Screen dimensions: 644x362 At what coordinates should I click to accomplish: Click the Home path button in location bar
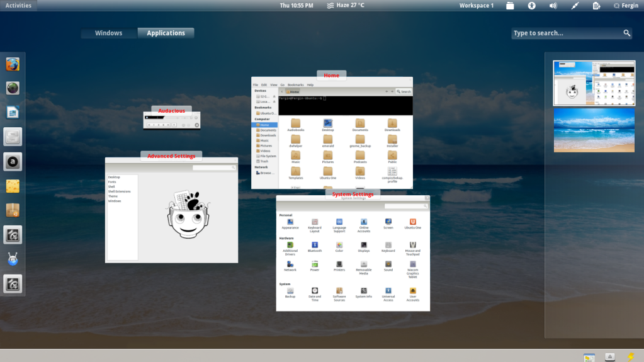tap(293, 92)
